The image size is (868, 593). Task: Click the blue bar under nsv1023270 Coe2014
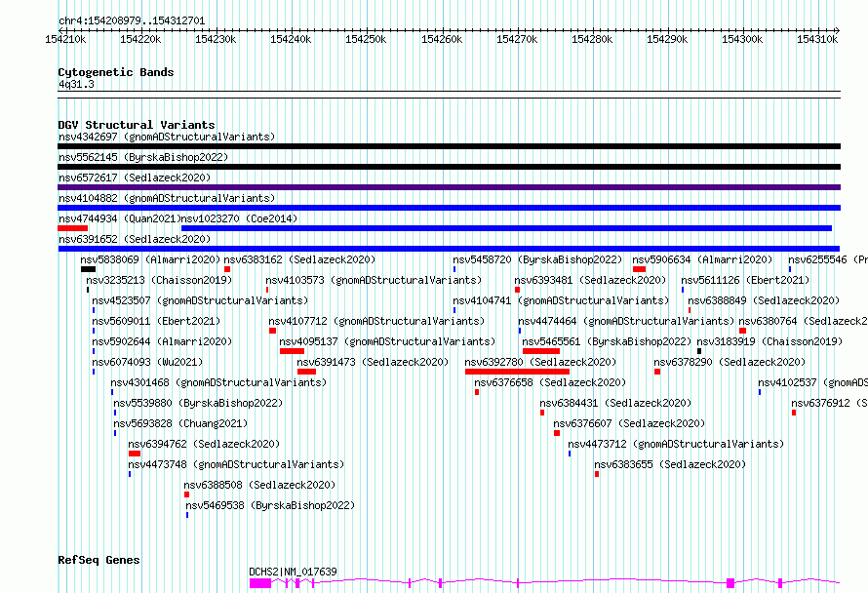tap(506, 228)
